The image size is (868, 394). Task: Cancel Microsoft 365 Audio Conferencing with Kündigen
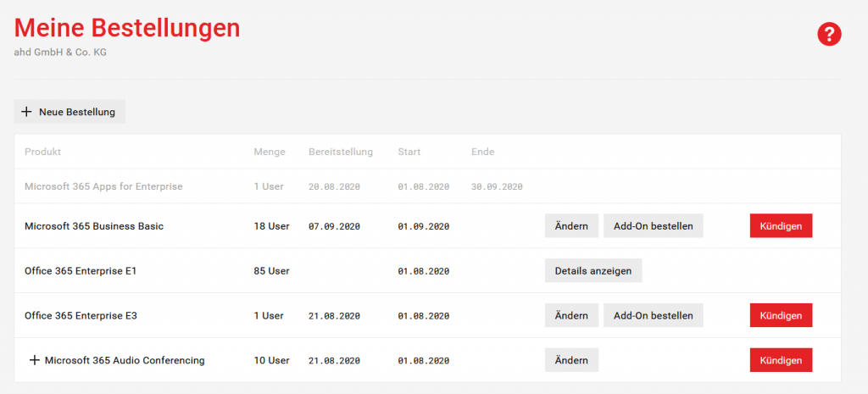(781, 360)
